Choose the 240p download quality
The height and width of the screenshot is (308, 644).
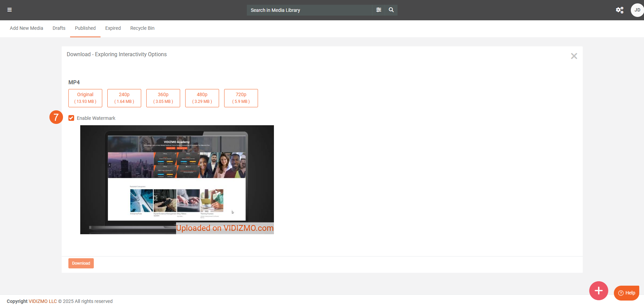124,98
